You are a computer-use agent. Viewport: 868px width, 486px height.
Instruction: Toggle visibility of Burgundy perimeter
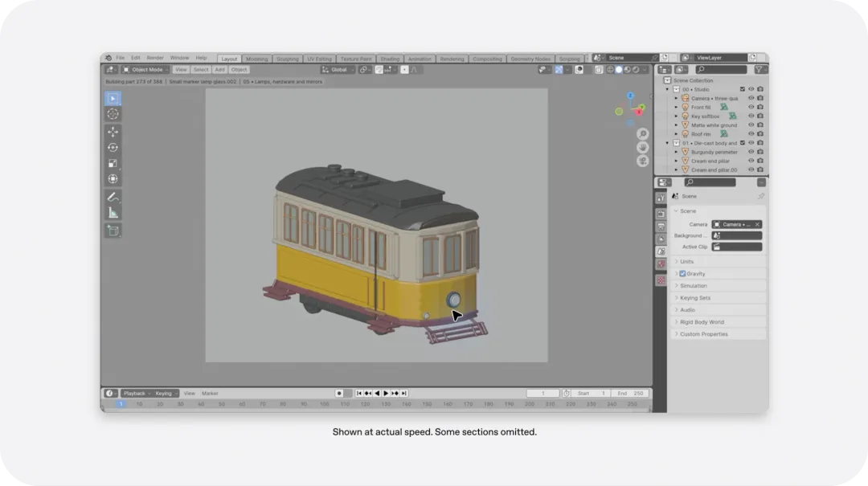tap(751, 152)
